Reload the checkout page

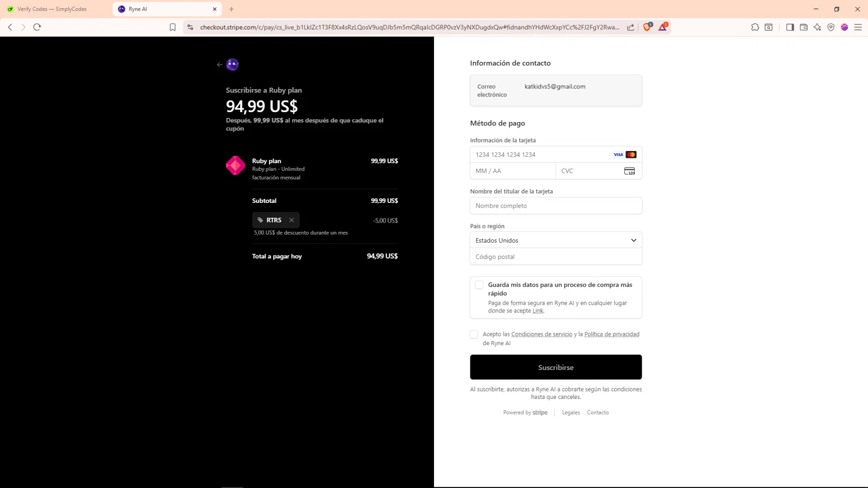click(37, 27)
